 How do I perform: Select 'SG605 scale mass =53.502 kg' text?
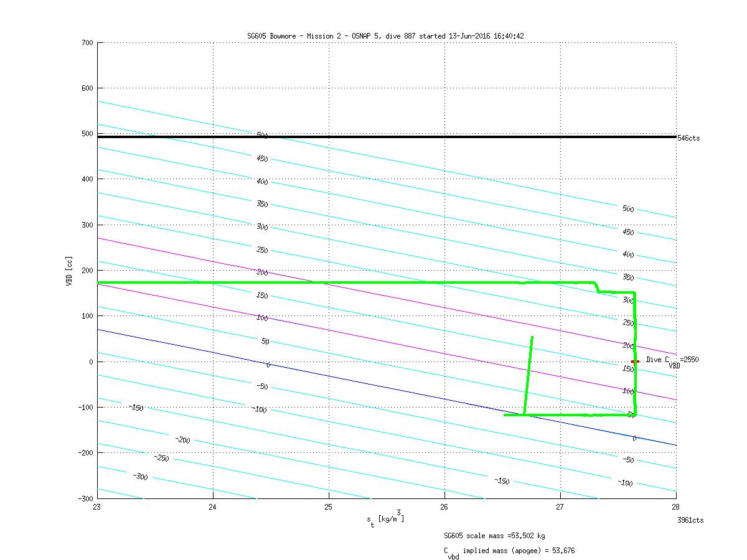pos(494,535)
